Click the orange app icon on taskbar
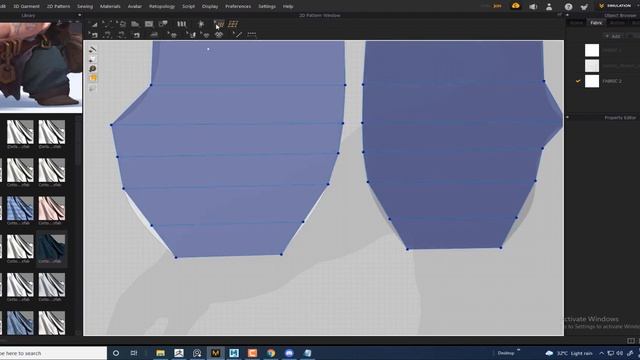The height and width of the screenshot is (360, 640). click(253, 353)
